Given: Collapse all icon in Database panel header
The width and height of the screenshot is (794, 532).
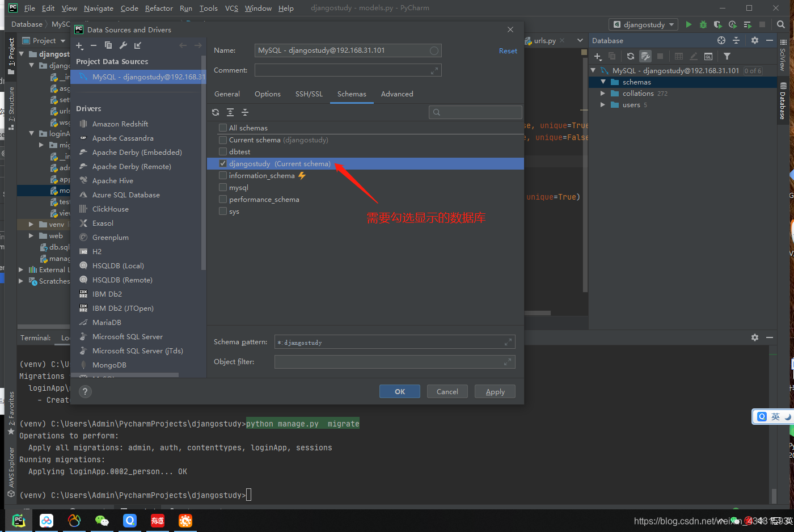Looking at the screenshot, I should pos(736,40).
